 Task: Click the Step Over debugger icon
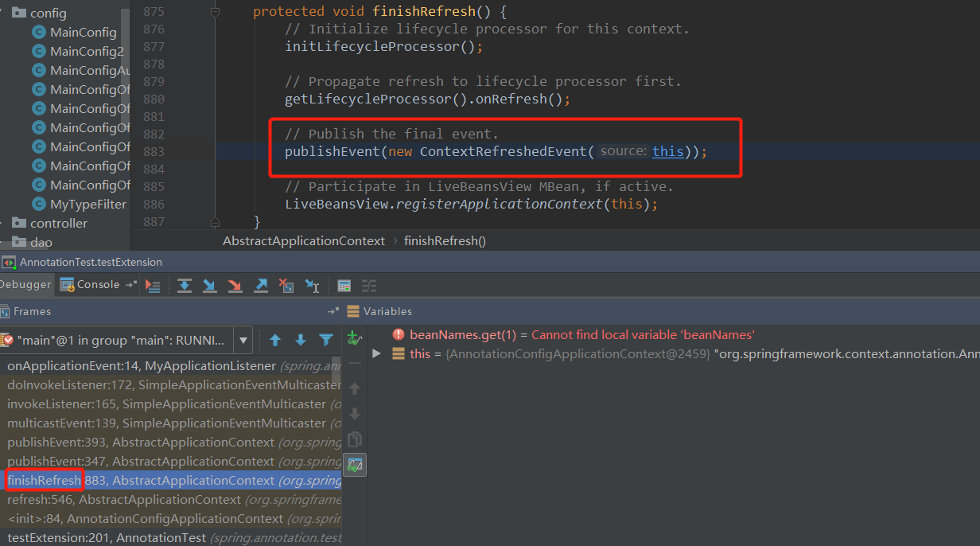[185, 285]
